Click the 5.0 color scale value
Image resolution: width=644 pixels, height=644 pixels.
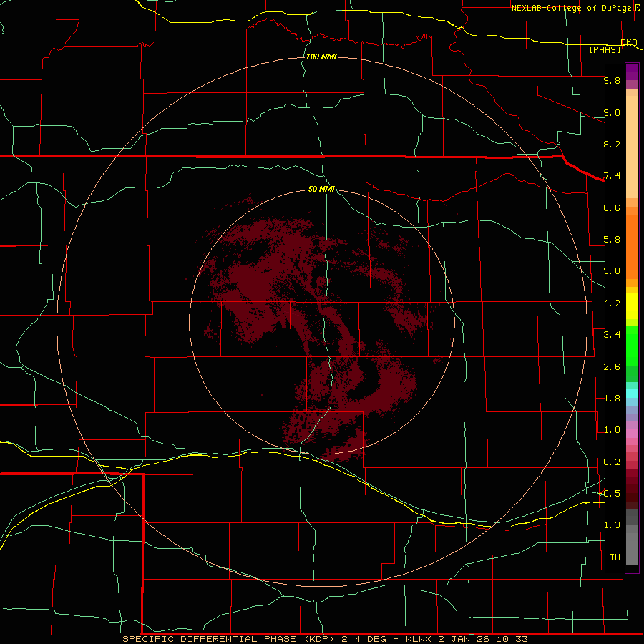[x=612, y=271]
